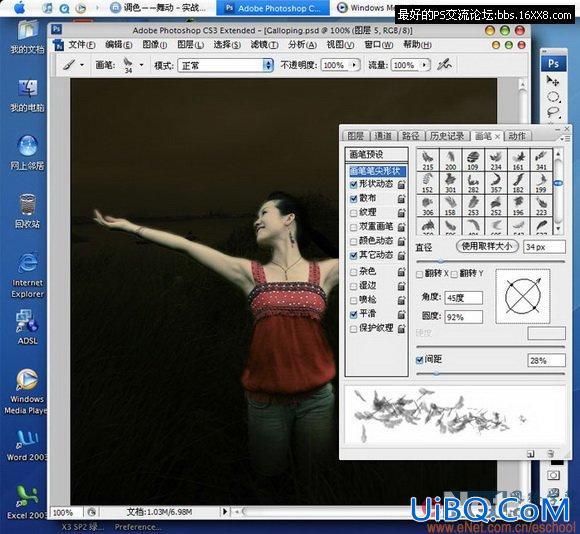Select brush tip 306 in brush grid
Image resolution: width=580 pixels, height=534 pixels.
(x=428, y=206)
